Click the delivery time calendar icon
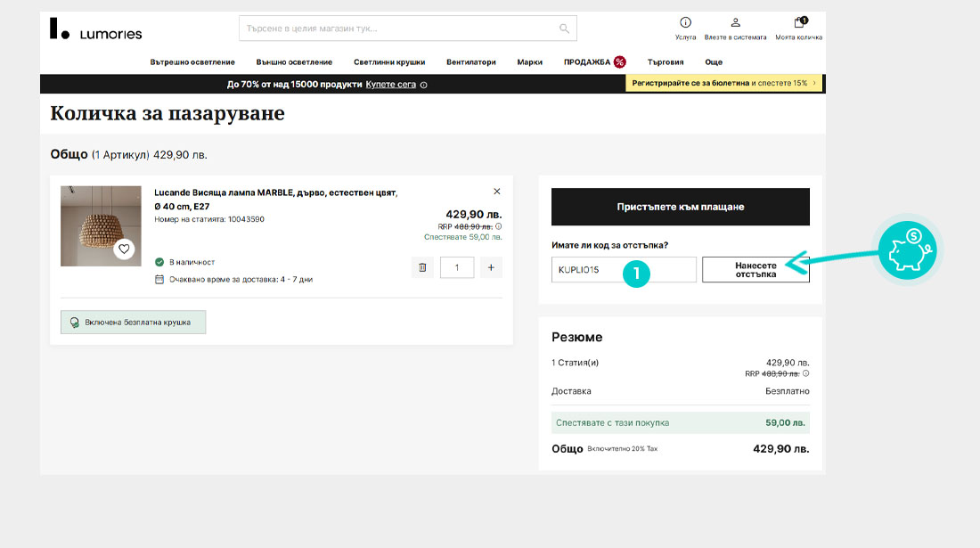 tap(159, 279)
